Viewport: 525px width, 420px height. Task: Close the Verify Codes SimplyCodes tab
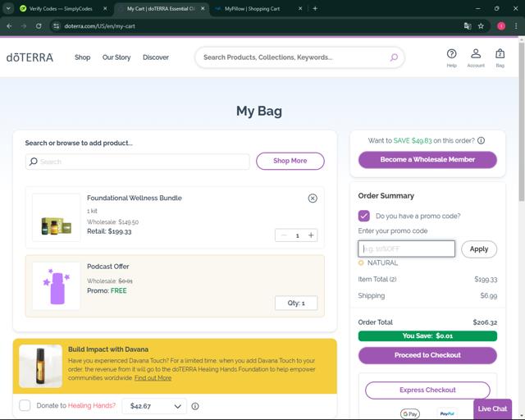coord(105,9)
